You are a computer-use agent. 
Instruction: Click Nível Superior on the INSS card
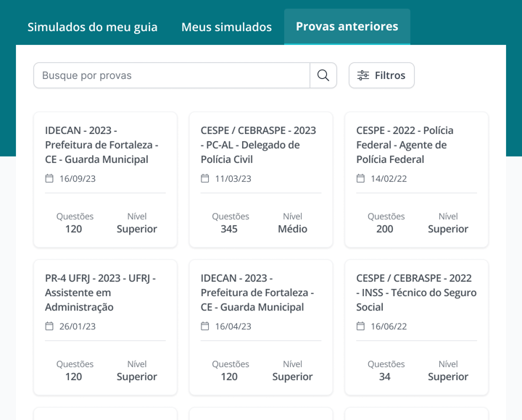pyautogui.click(x=448, y=377)
